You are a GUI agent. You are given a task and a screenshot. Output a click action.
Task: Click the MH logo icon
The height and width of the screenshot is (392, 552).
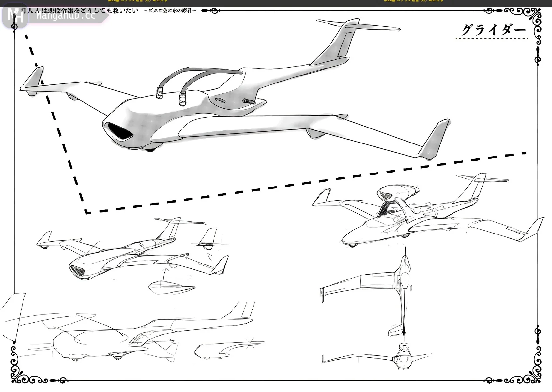pos(14,16)
